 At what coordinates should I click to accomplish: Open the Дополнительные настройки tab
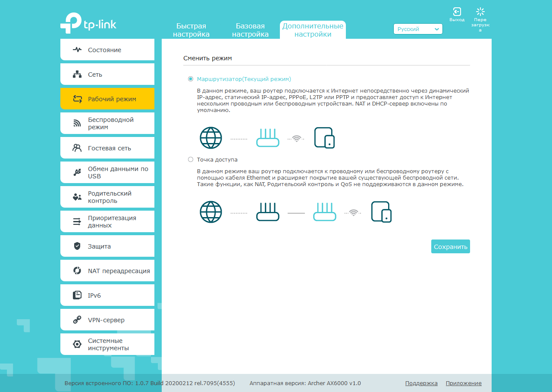point(313,30)
